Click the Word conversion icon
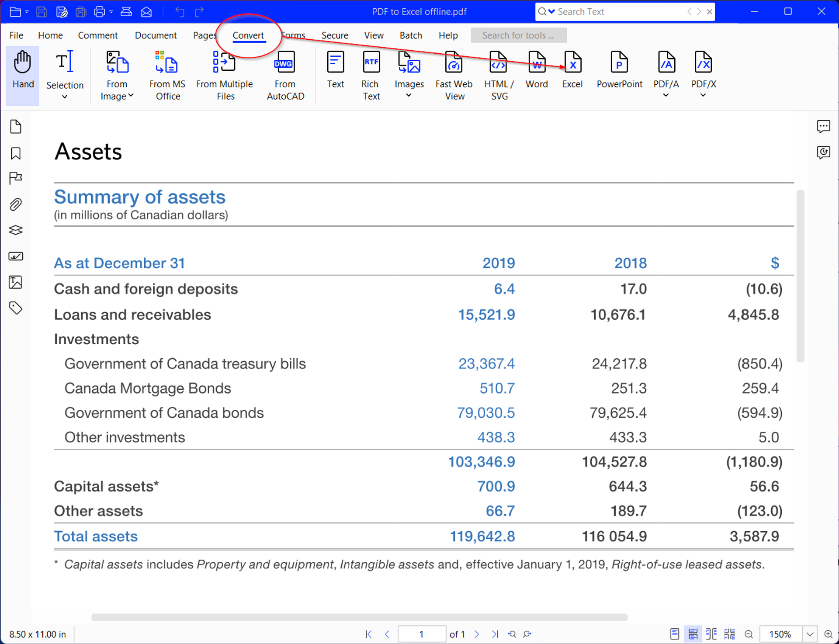Image resolution: width=839 pixels, height=644 pixels. click(x=536, y=64)
